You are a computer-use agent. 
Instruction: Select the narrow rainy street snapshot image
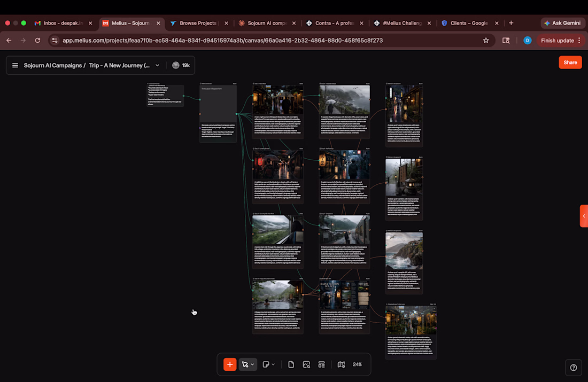pyautogui.click(x=404, y=104)
